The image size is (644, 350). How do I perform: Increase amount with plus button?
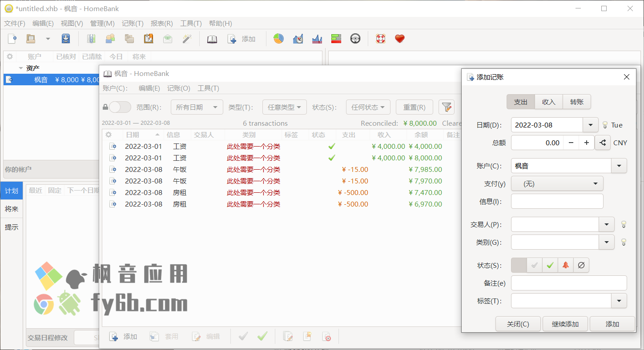pyautogui.click(x=587, y=143)
